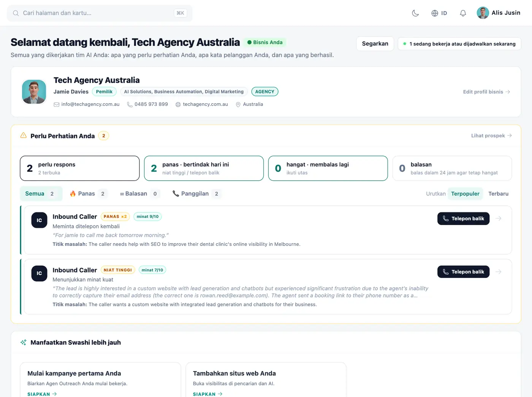
Task: Open arrow on NIAT TINGGI caller card
Action: pyautogui.click(x=499, y=272)
